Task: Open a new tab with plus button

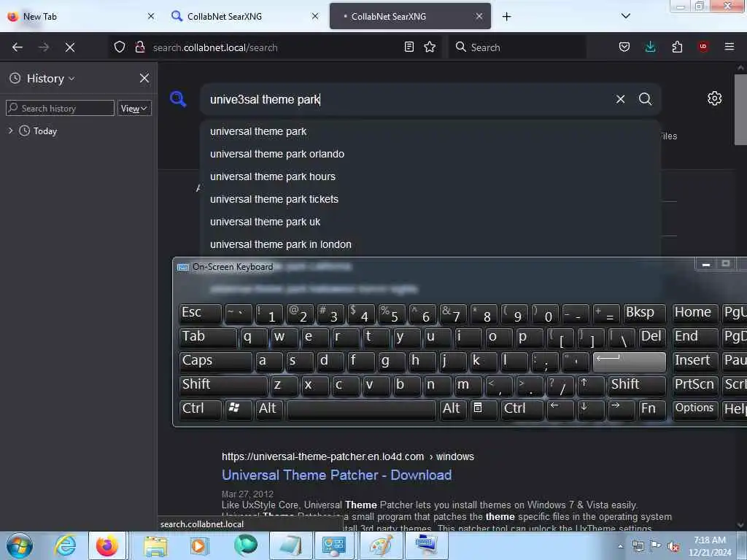Action: [506, 17]
